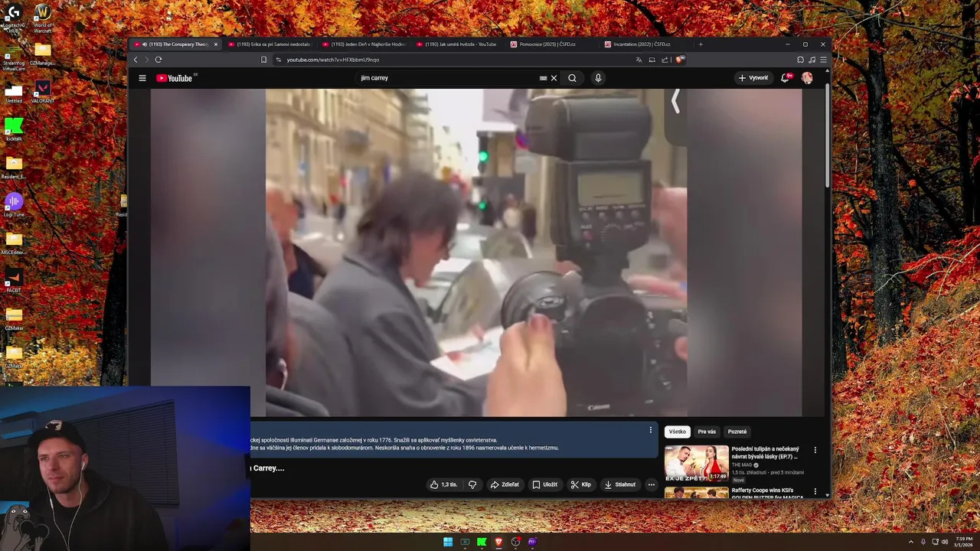The image size is (980, 551).
Task: Open the Poslední tulipán video thumbnail
Action: pos(696,464)
